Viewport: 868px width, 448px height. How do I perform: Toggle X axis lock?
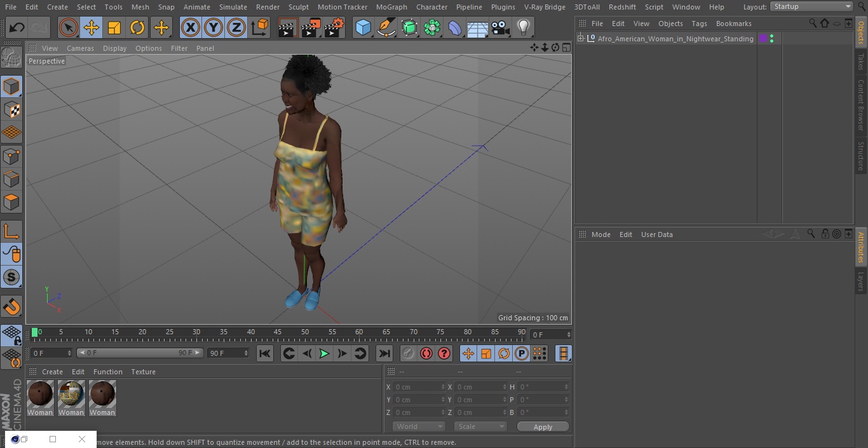(191, 27)
